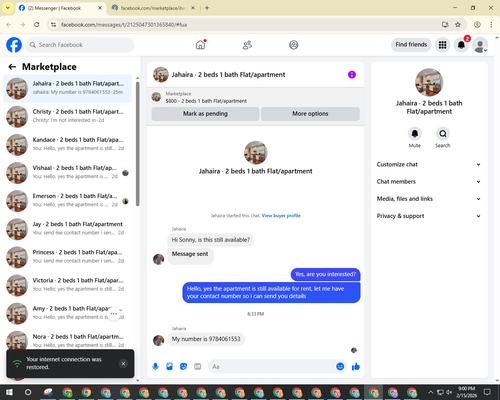Screen dimensions: 500x400
Task: Open the Christy conversation
Action: coord(68,116)
